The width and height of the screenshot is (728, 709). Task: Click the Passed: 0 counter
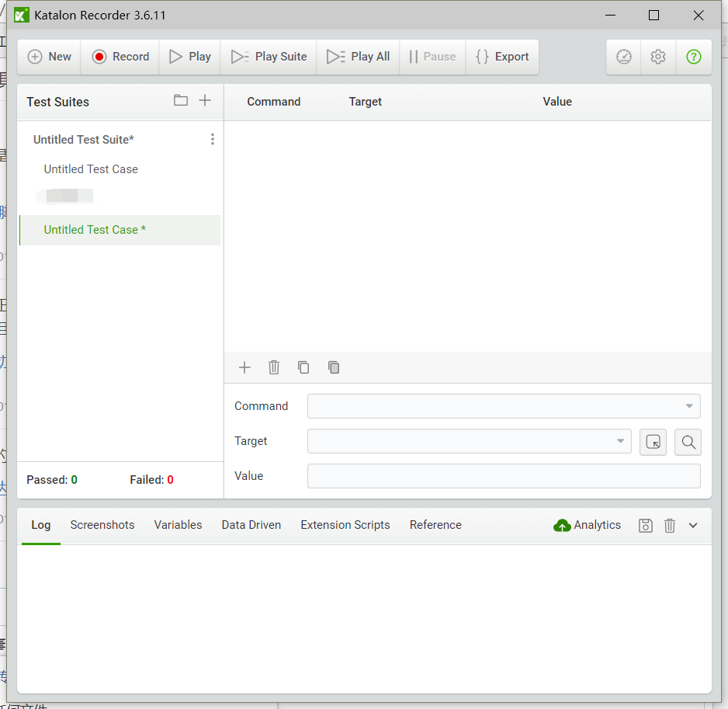coord(52,480)
